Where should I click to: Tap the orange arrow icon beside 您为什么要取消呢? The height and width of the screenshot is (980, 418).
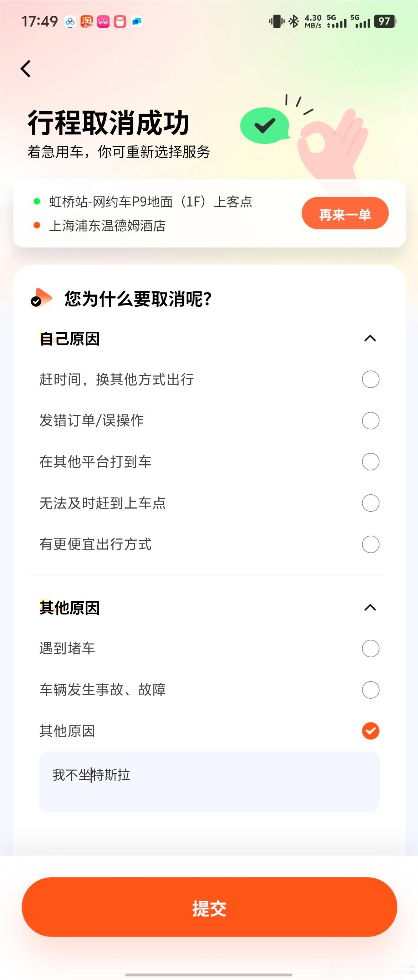pyautogui.click(x=41, y=298)
